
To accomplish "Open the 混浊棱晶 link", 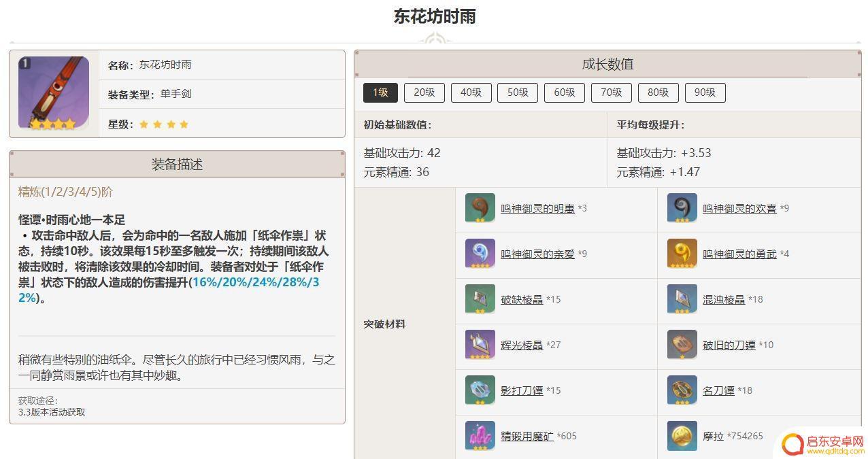I will click(x=724, y=299).
